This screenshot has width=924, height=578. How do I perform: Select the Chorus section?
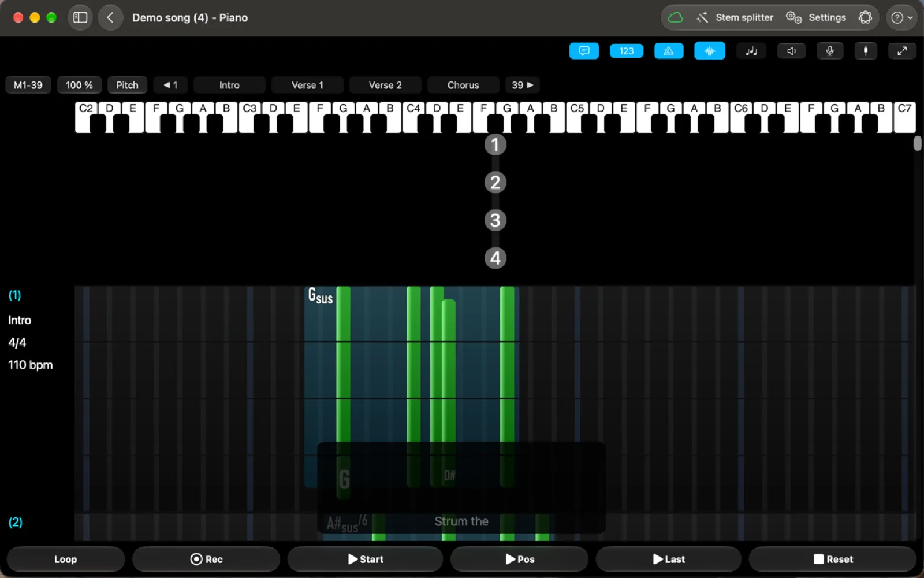[x=463, y=85]
